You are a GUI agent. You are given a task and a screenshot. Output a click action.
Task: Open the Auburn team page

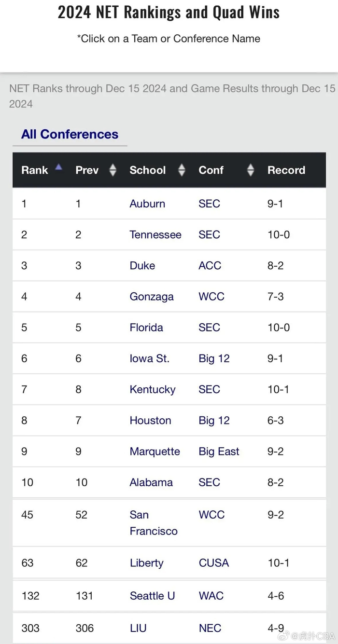[147, 204]
